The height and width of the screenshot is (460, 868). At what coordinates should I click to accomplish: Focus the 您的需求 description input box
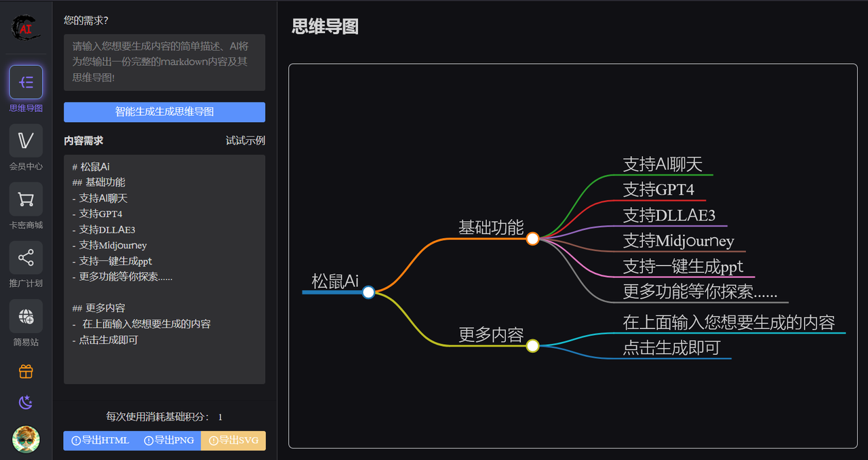(164, 62)
